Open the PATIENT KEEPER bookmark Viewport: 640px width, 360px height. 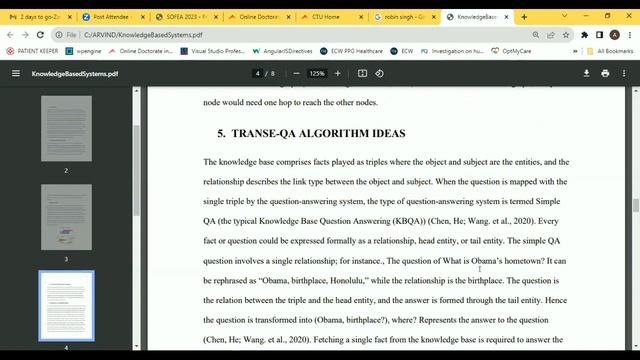coord(33,51)
